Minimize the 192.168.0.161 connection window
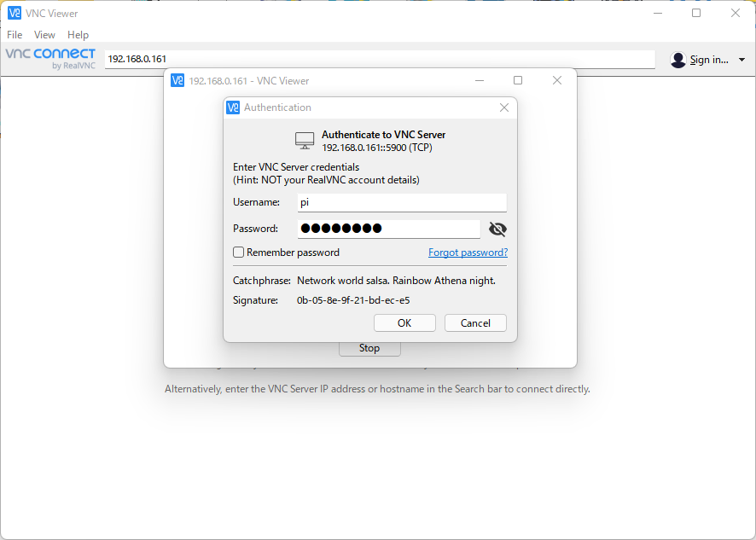 click(480, 80)
